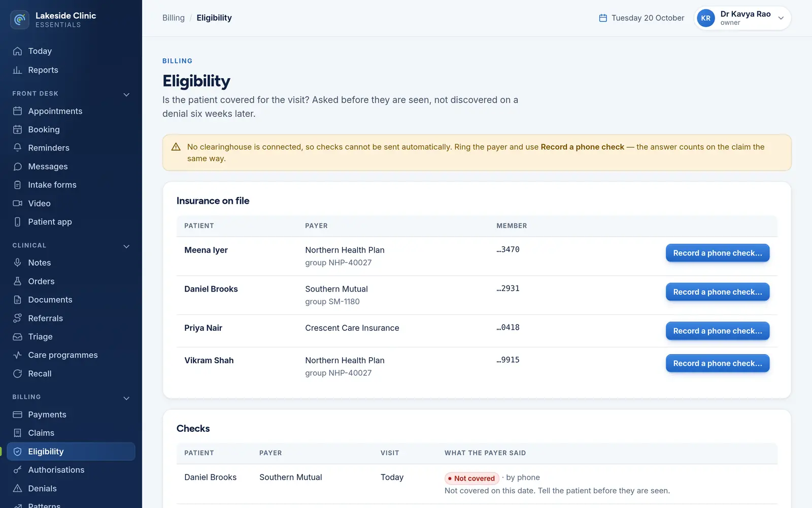Click the Tuesday 20 October date

coord(648,18)
